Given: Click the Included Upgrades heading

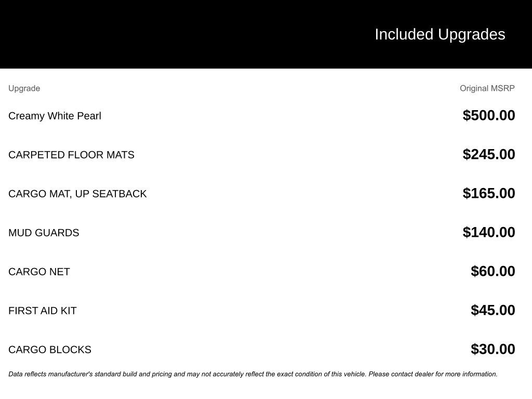Looking at the screenshot, I should 440,34.
